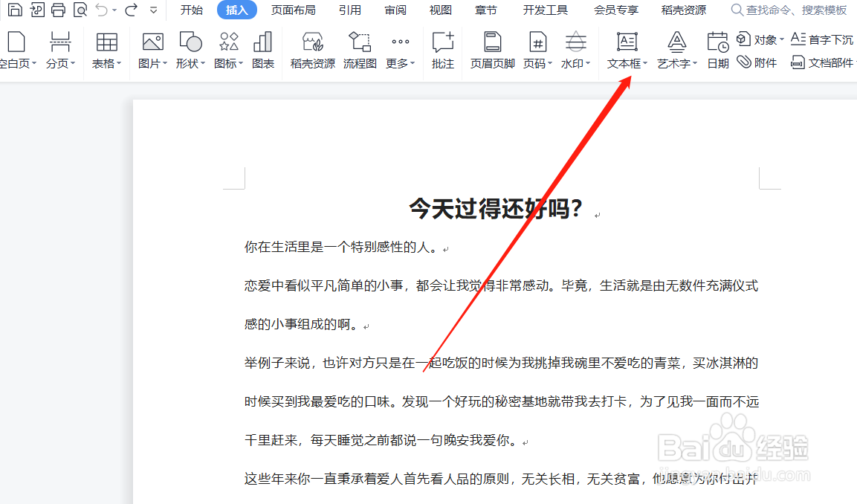The width and height of the screenshot is (857, 504).
Task: Click the Print icon
Action: 58,10
